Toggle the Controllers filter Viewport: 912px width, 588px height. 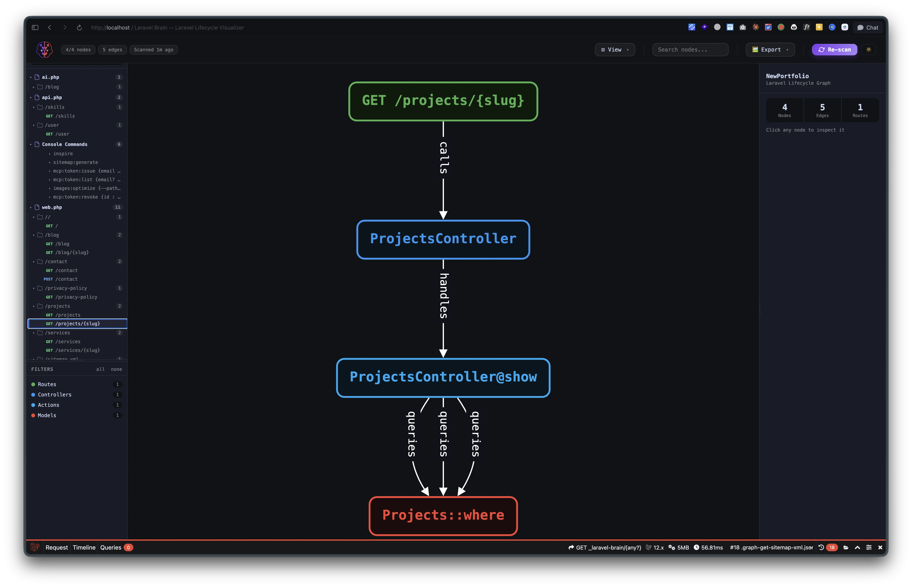point(76,394)
